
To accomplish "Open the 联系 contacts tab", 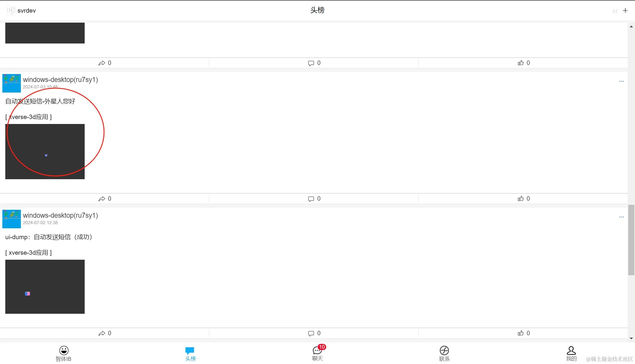I will click(444, 354).
